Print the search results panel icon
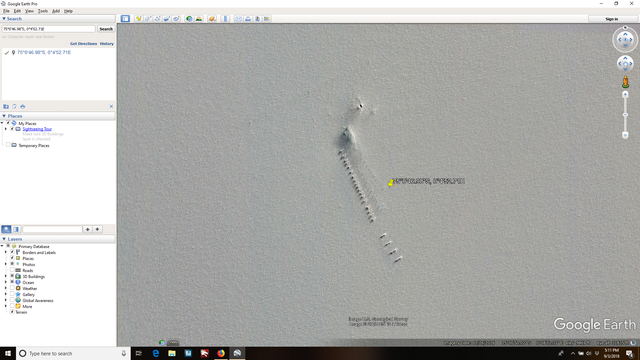This screenshot has width=640, height=360. point(22,107)
